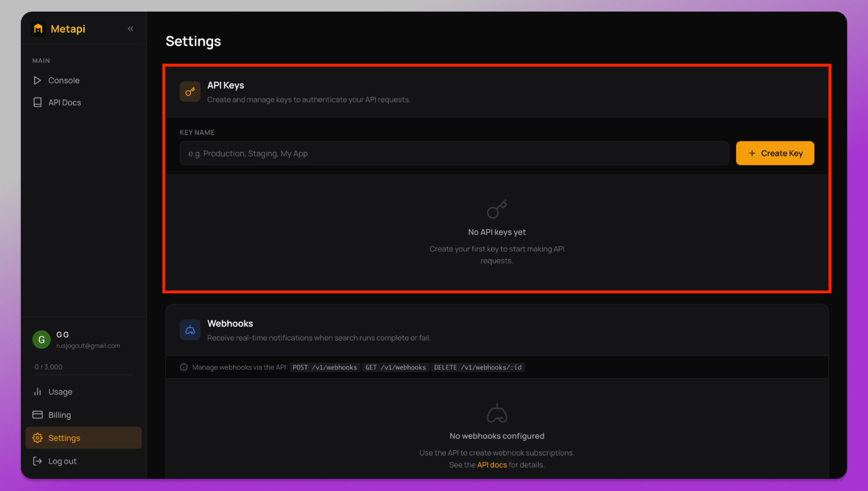The image size is (868, 491).
Task: Click the DELETE /v1/webhooks/:id code tag
Action: coord(478,367)
